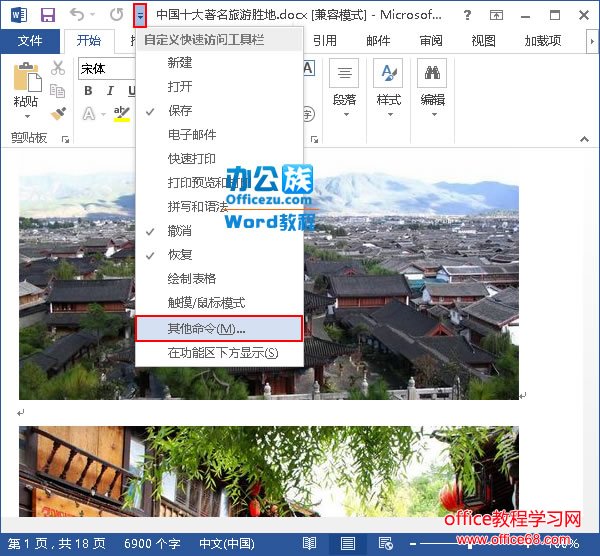Click in the 宋体 font name box
Screen dimensions: 600x556
coord(107,69)
